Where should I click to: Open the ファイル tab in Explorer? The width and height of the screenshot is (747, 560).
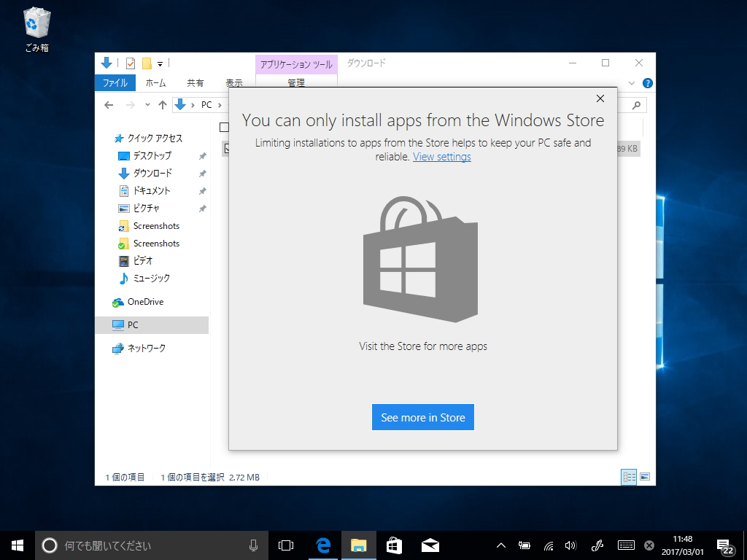[115, 82]
